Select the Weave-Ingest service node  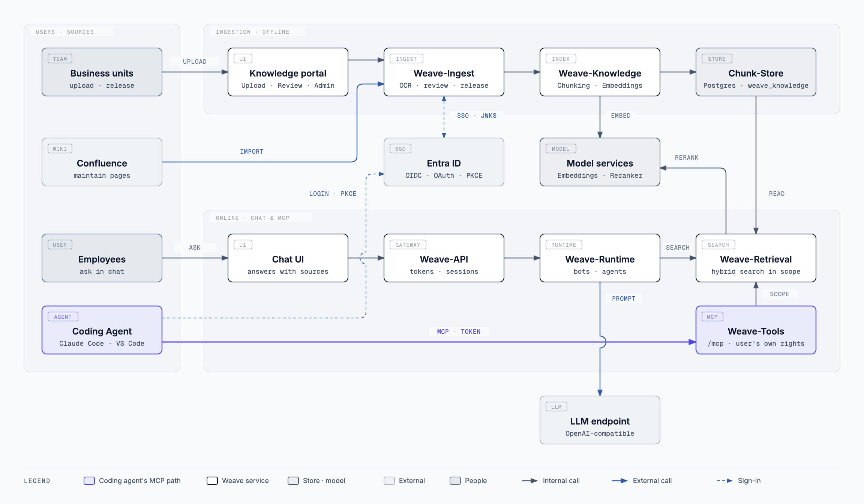[444, 72]
